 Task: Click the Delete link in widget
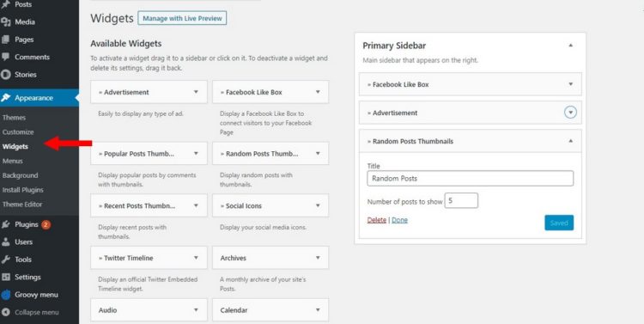pyautogui.click(x=377, y=220)
